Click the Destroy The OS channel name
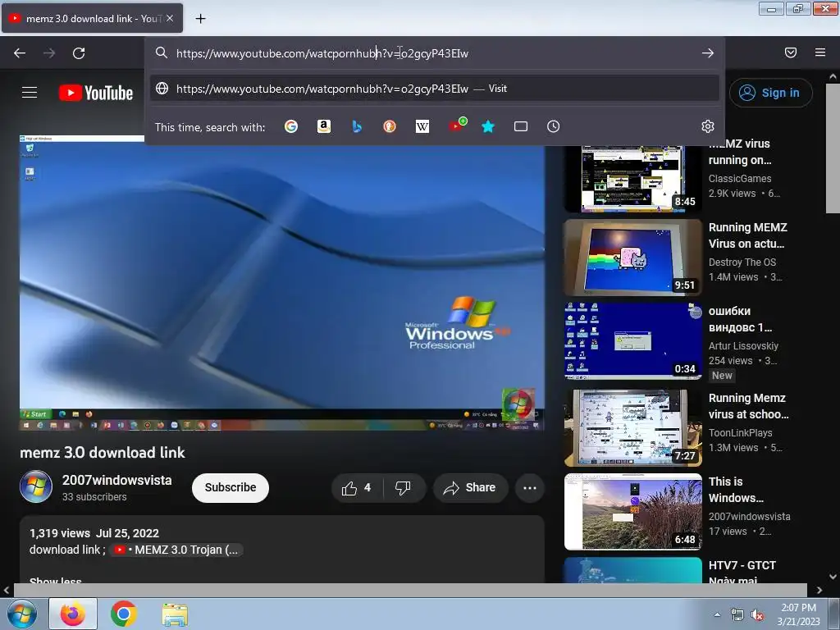The width and height of the screenshot is (840, 630). tap(742, 262)
